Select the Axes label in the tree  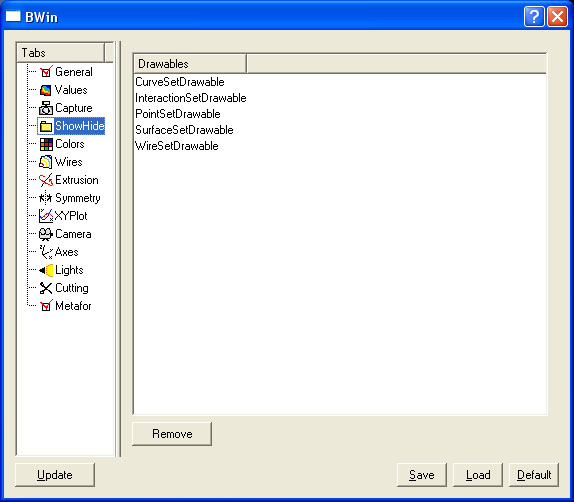(x=66, y=252)
